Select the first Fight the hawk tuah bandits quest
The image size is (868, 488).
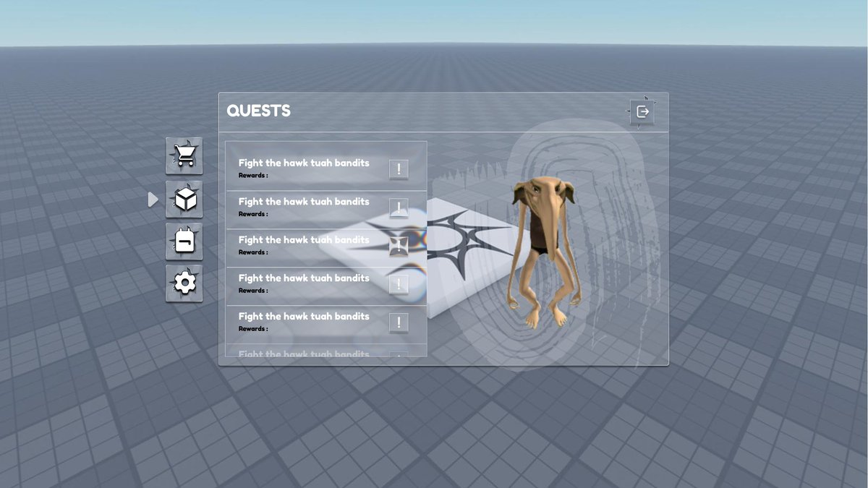point(305,163)
